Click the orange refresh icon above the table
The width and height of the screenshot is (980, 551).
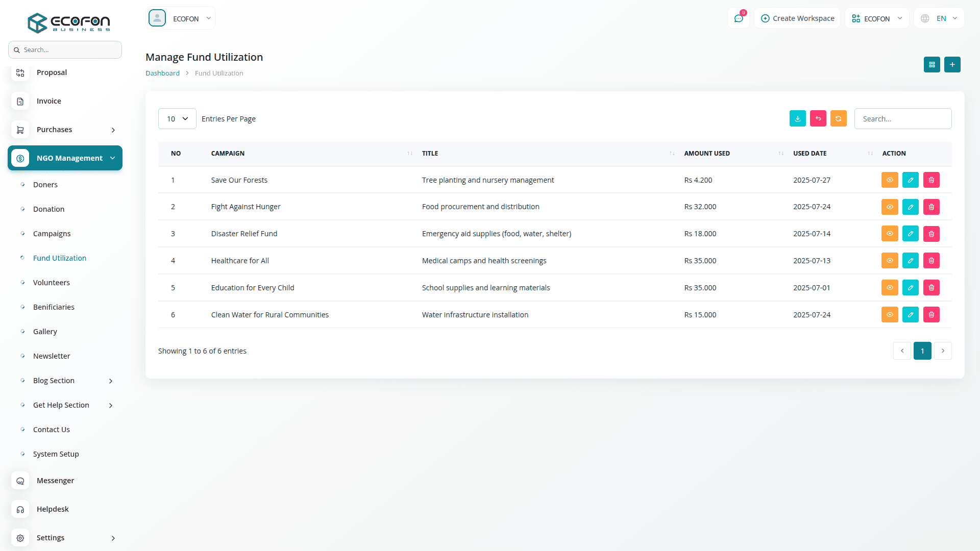click(838, 118)
